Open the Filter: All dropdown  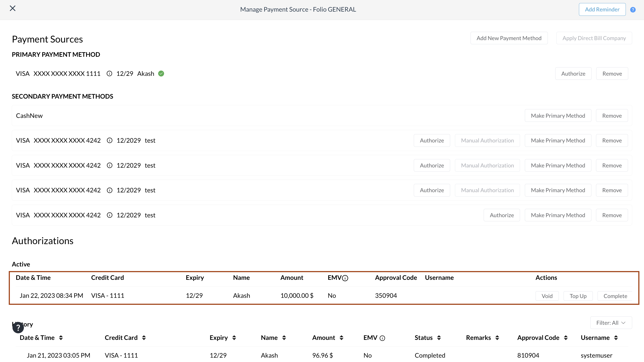[x=611, y=323]
